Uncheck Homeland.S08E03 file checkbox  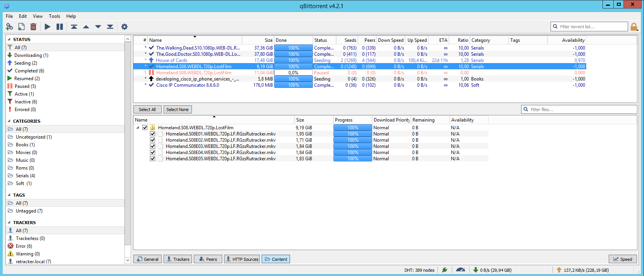click(153, 146)
